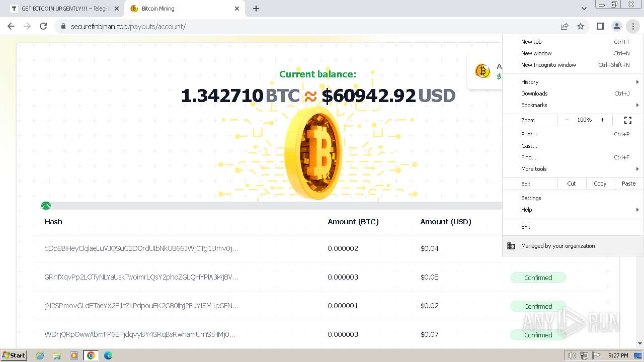
Task: Close the Bitcoin Mining tab
Action: (237, 9)
